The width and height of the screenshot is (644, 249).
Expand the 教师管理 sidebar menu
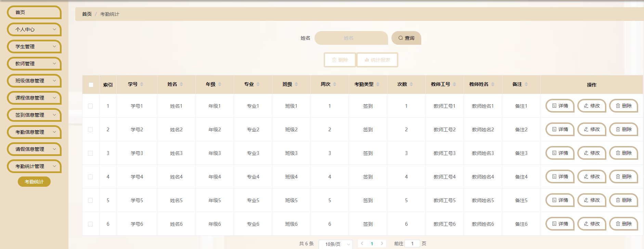[x=34, y=64]
